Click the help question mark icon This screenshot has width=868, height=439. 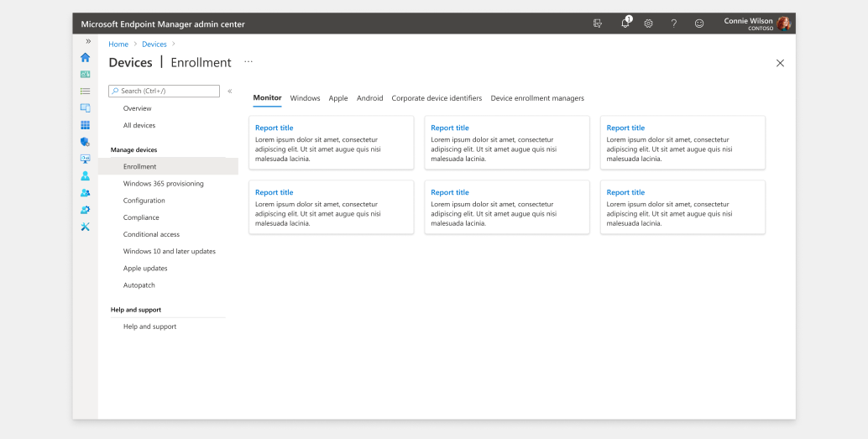click(673, 24)
